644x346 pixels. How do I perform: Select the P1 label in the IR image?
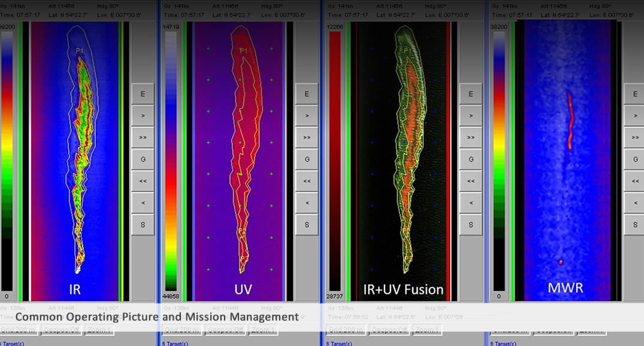[x=80, y=51]
